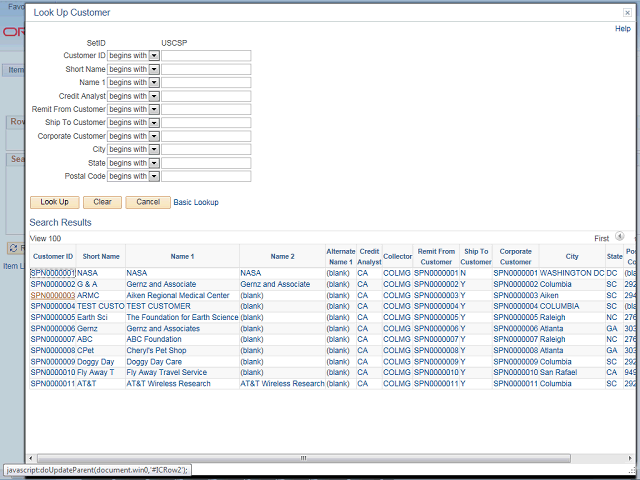The height and width of the screenshot is (480, 640).
Task: Focus the Customer ID input field
Action: [206, 56]
